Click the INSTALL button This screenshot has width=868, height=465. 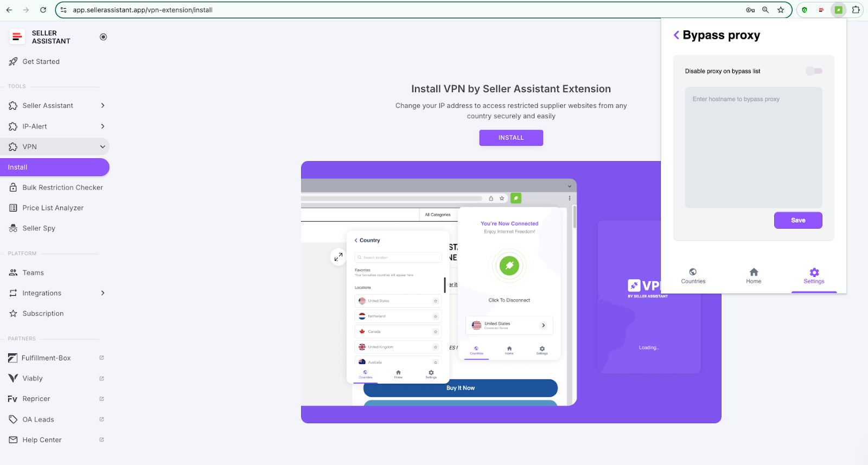(x=510, y=138)
